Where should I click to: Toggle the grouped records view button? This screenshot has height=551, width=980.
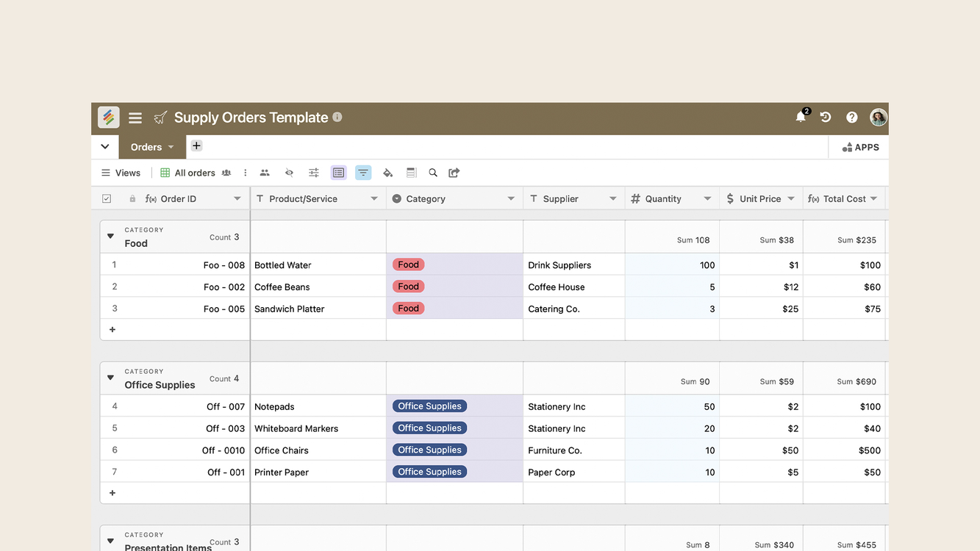[x=338, y=173]
